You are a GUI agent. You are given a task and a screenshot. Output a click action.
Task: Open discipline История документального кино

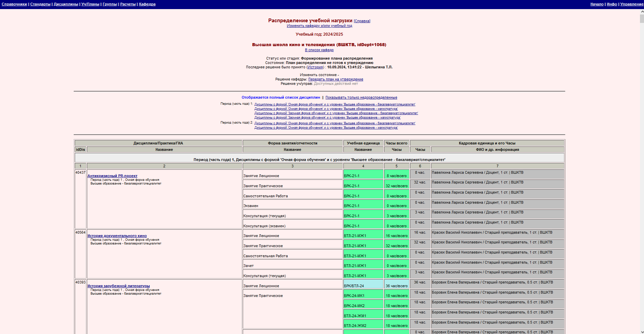[117, 236]
